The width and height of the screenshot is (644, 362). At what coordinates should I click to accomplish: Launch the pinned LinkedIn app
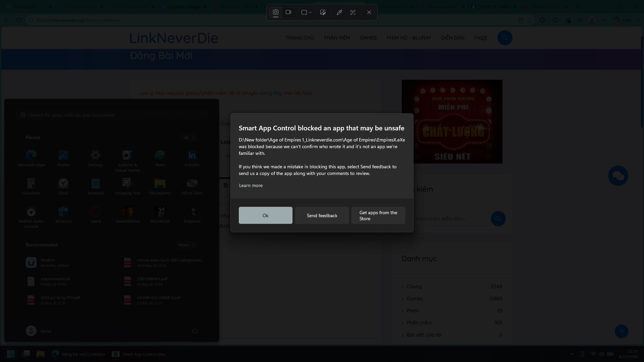pos(192,159)
